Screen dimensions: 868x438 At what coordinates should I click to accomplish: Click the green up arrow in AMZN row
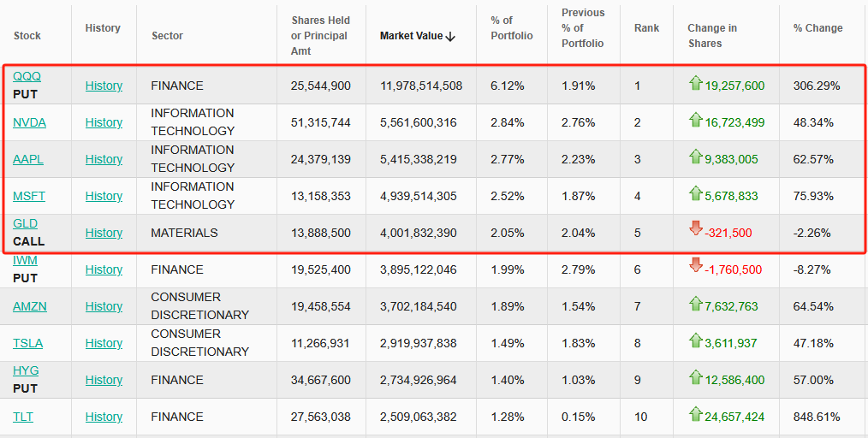tap(695, 304)
